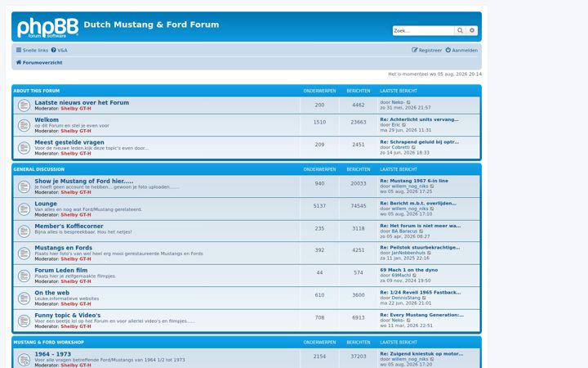
Task: View latest post icon after JanNobbenhuis
Action: click(430, 253)
